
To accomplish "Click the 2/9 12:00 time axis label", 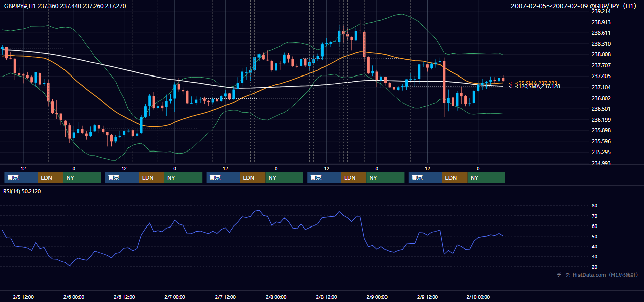I will [x=427, y=297].
